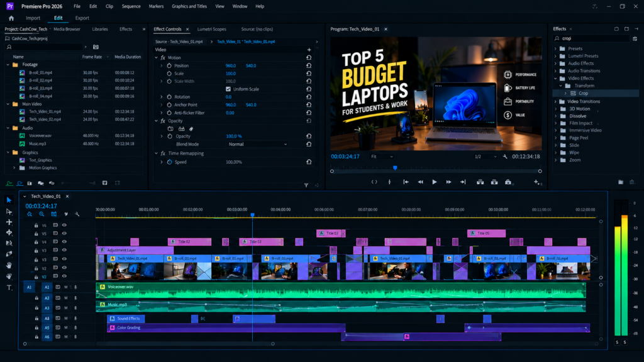Hide track V5 with its eye icon
This screenshot has height=362, width=644.
(64, 233)
